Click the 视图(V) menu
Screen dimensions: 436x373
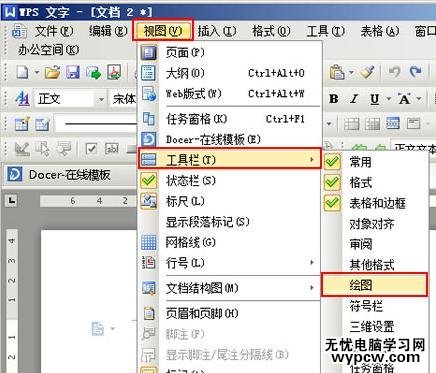click(x=162, y=31)
